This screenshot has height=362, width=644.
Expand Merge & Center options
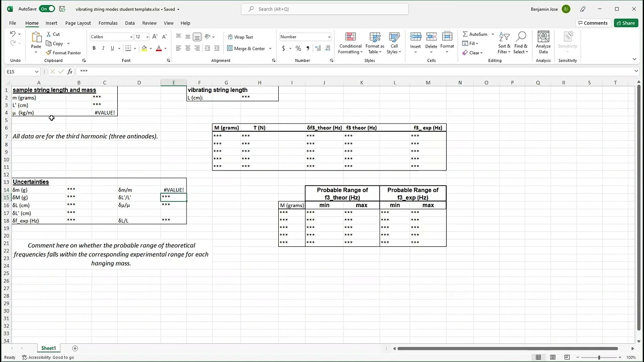point(270,48)
